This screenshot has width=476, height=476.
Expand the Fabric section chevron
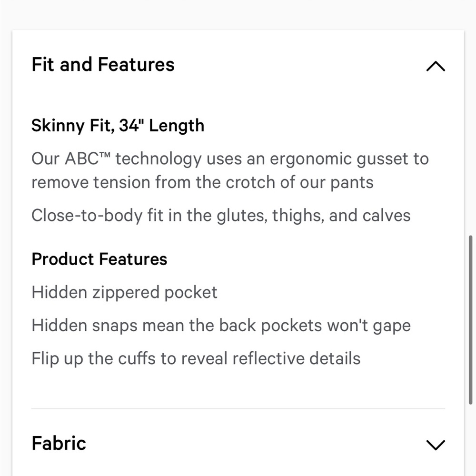436,445
